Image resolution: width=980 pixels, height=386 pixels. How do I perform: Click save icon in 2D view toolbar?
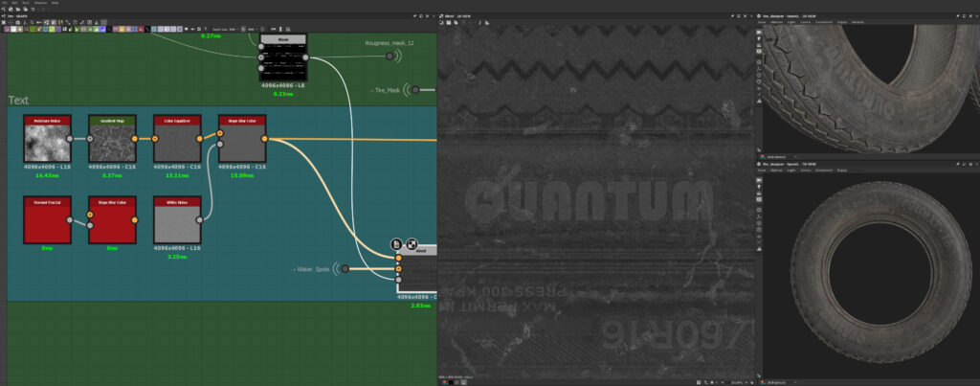pos(449,23)
